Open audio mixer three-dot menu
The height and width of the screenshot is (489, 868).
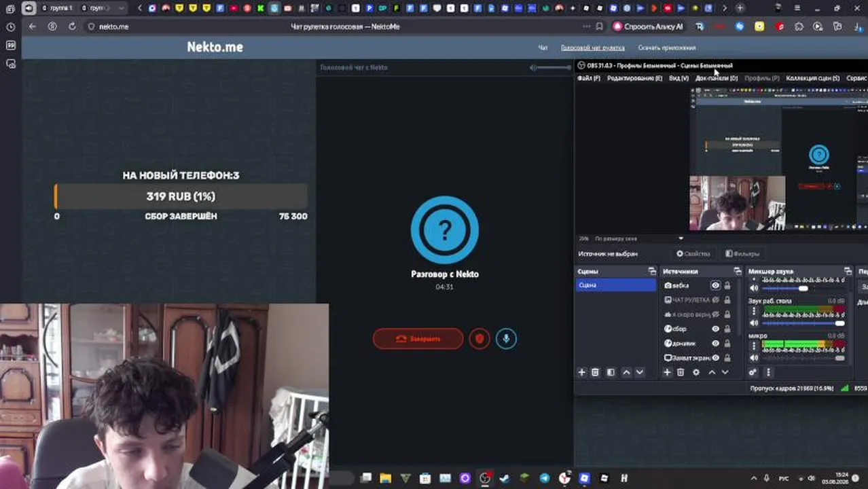768,372
